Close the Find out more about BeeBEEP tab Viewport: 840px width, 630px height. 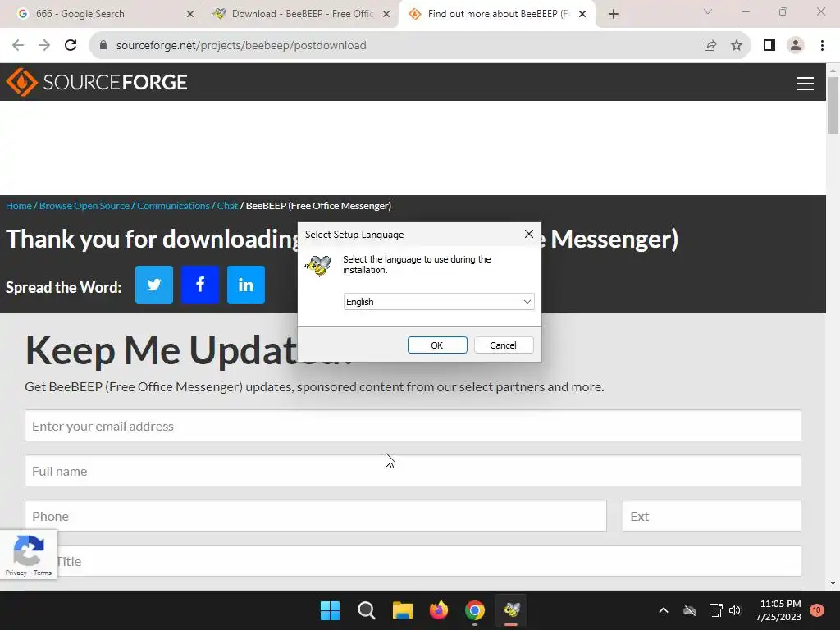[x=582, y=14]
